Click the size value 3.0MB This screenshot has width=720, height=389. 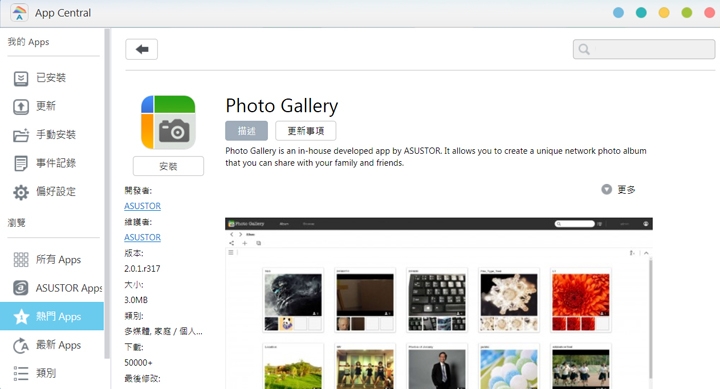pyautogui.click(x=136, y=300)
